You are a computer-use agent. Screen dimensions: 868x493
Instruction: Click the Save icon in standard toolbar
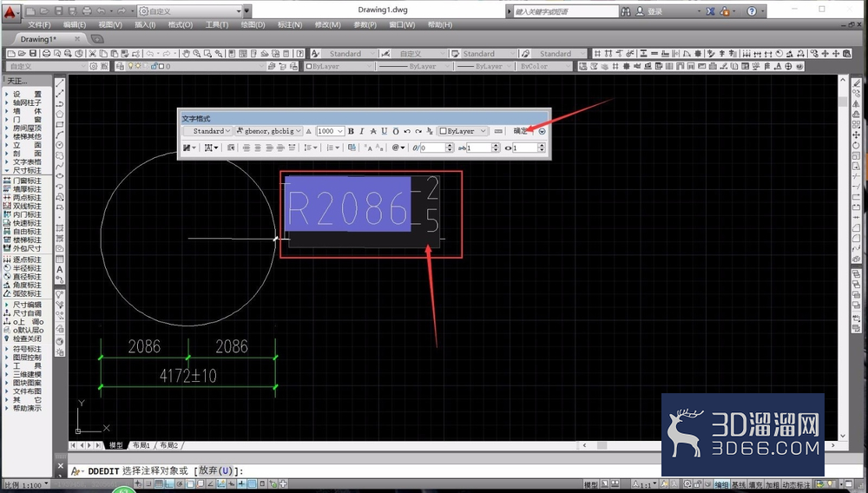click(33, 54)
